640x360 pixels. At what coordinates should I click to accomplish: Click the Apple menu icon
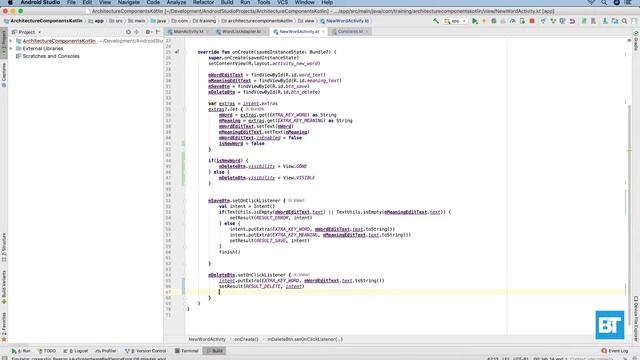10,2
